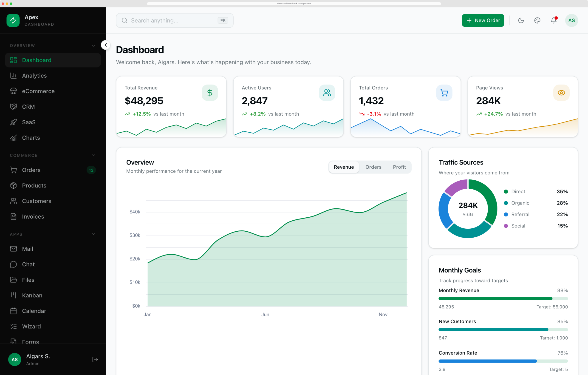Screen dimensions: 588x375
Task: Click the Nov axis label
Action: point(383,314)
